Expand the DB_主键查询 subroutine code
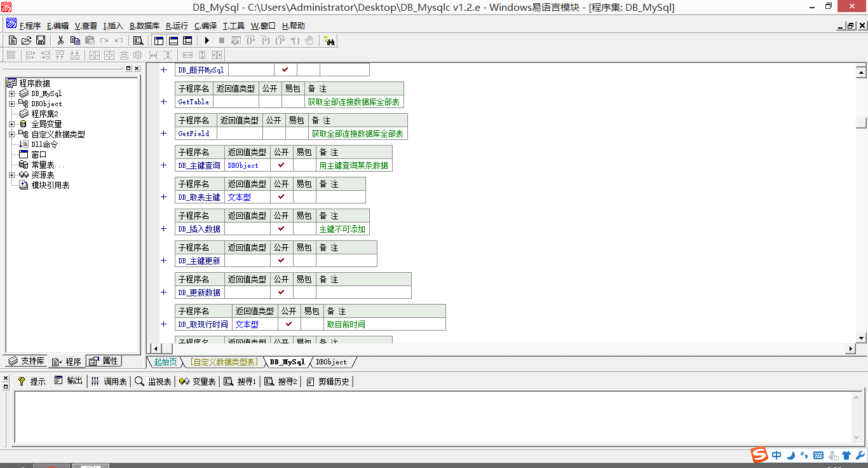 (x=163, y=165)
